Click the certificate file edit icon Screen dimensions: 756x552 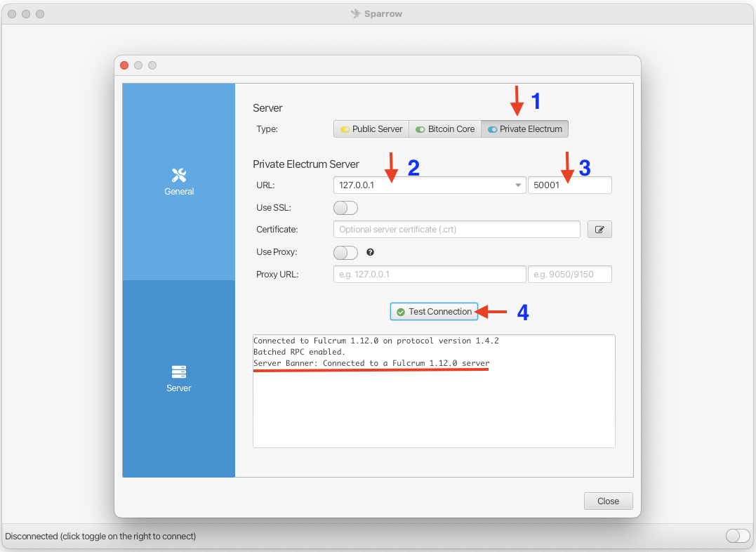pyautogui.click(x=599, y=230)
